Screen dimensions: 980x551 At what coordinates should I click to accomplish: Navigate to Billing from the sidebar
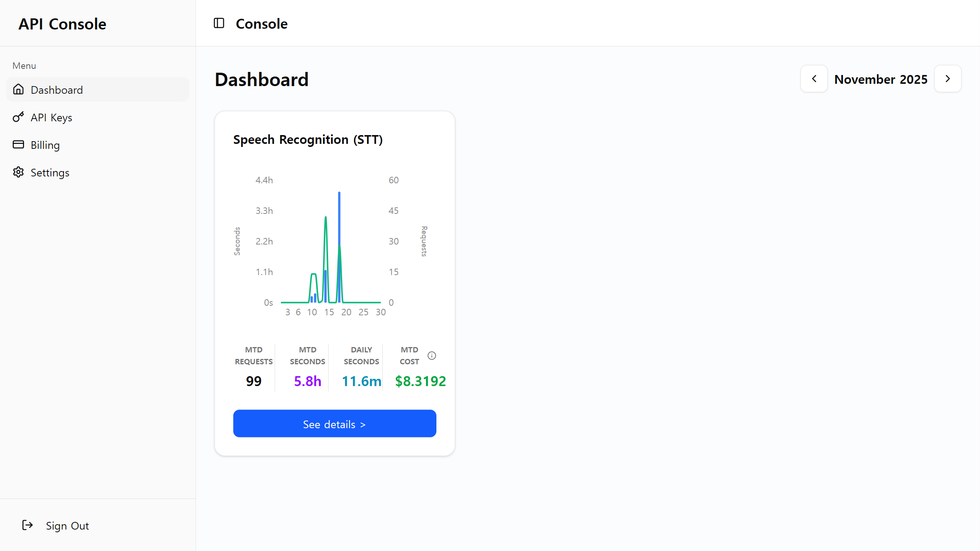(45, 145)
